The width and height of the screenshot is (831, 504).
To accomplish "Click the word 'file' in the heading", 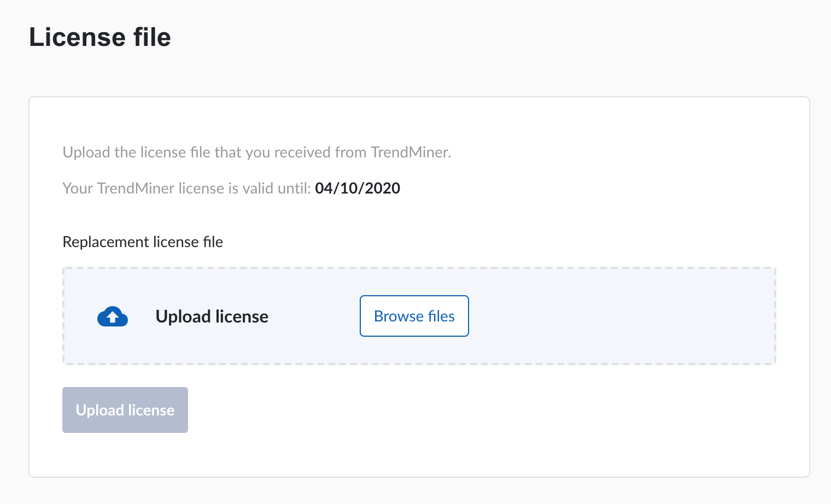I will 152,37.
